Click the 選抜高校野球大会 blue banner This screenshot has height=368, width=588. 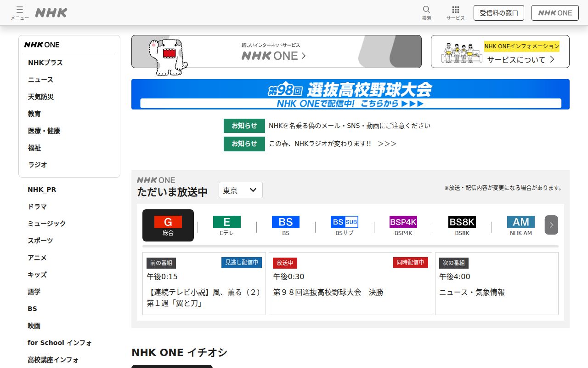[x=351, y=94]
